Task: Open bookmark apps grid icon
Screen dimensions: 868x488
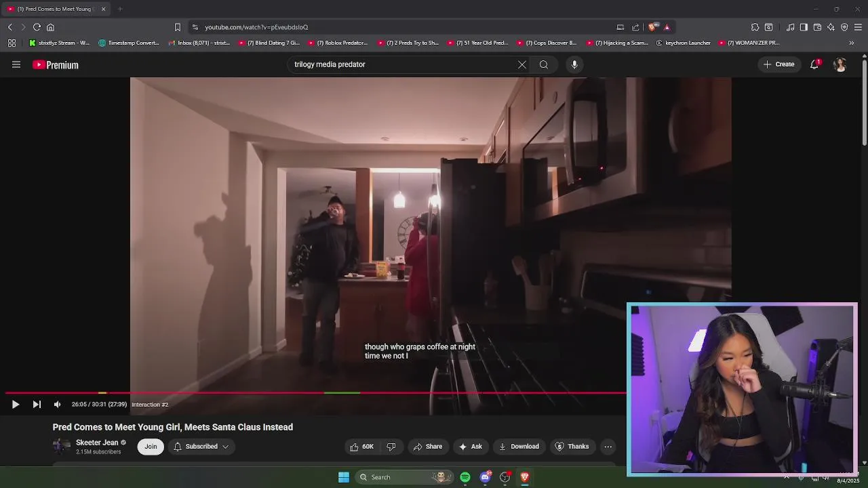Action: [x=12, y=43]
